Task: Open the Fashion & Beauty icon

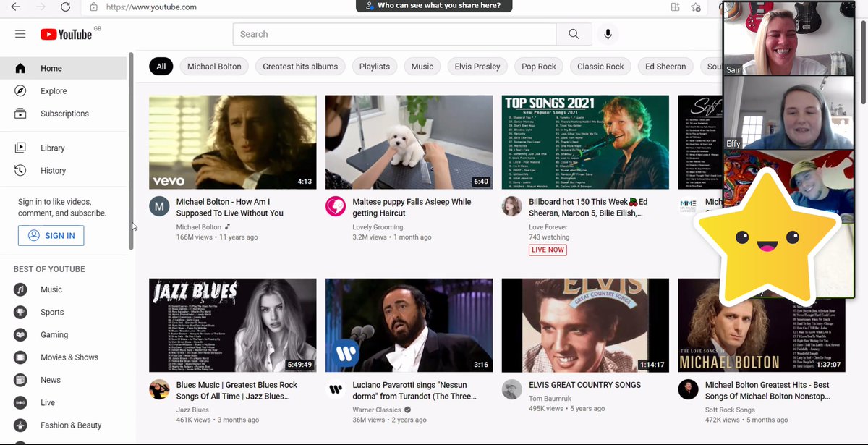Action: click(x=20, y=425)
